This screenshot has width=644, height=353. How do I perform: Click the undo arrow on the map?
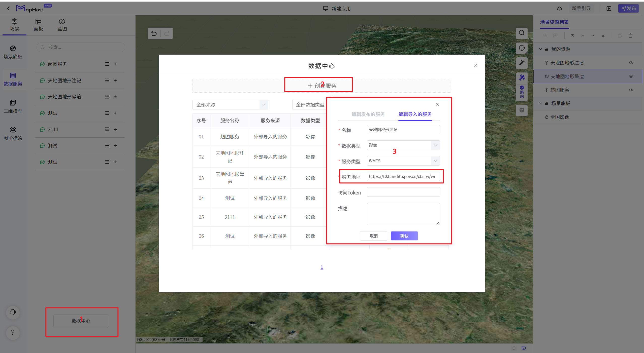click(x=154, y=33)
